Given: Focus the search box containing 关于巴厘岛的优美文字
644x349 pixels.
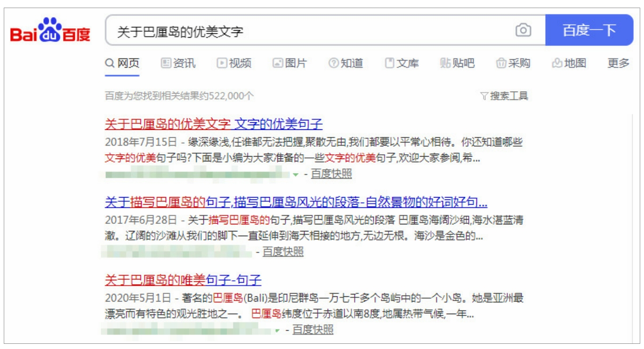Looking at the screenshot, I should (325, 31).
